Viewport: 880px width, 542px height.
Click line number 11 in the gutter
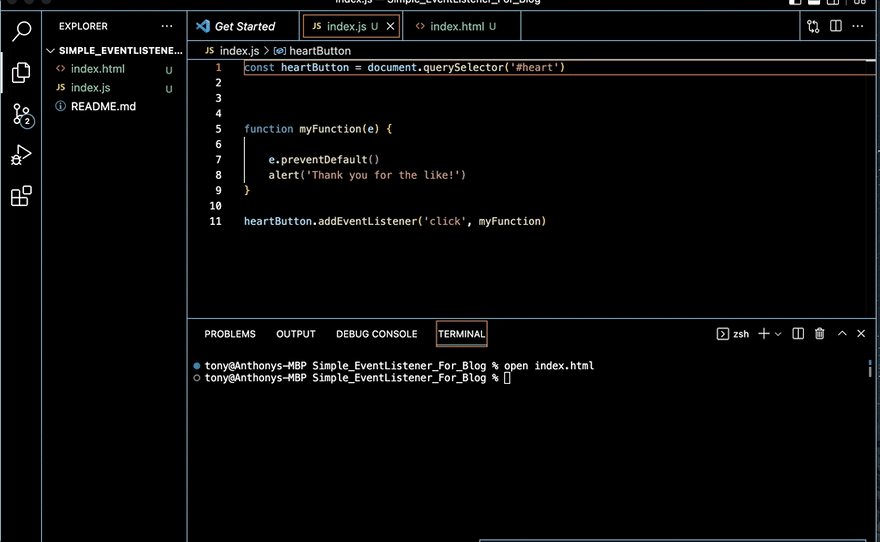(216, 221)
